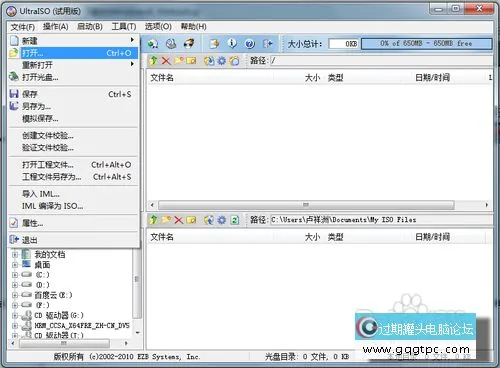The height and width of the screenshot is (368, 500).
Task: Click 文件名 column header in ISO pane
Action: [x=211, y=78]
